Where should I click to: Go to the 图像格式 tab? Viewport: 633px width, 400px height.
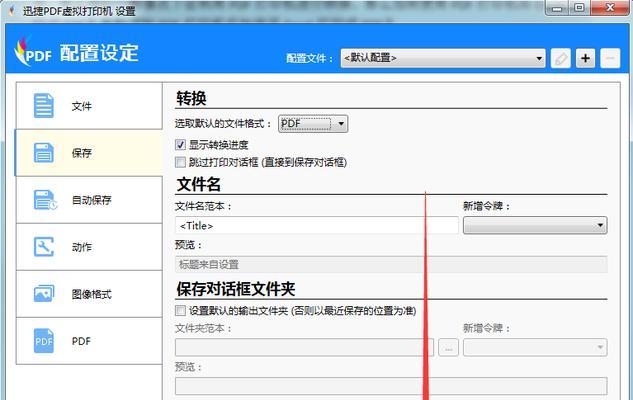coord(89,294)
